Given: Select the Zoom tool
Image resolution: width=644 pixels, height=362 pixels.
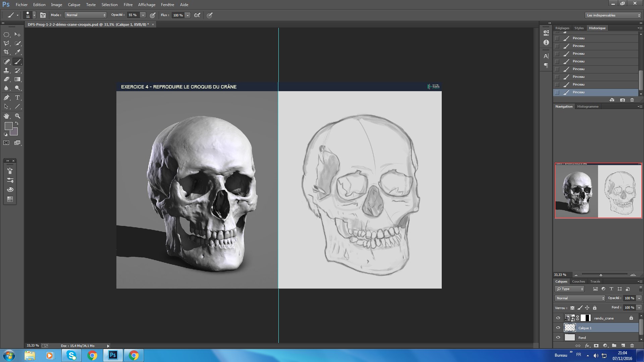Looking at the screenshot, I should tap(18, 116).
